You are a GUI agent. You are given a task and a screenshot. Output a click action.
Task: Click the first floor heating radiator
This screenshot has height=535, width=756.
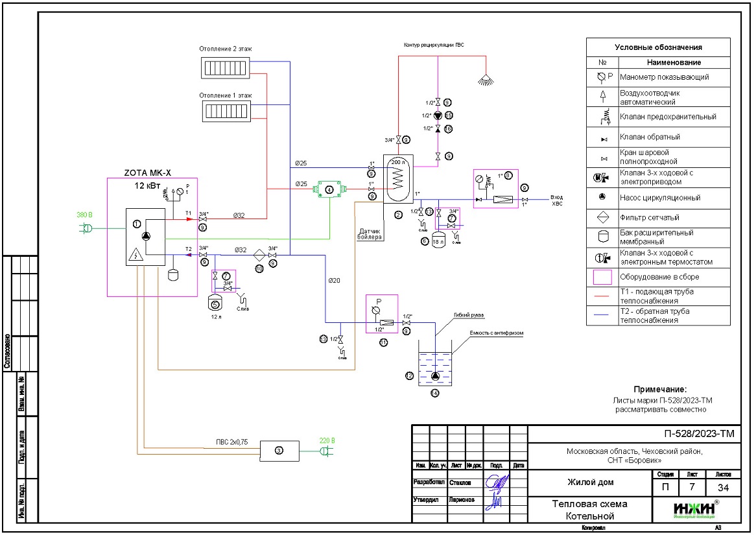pos(226,112)
